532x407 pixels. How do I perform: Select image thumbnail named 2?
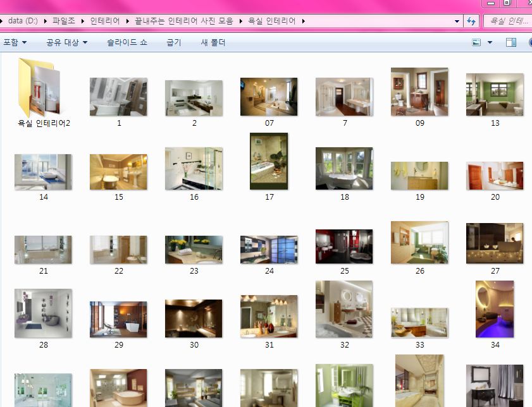coord(194,98)
